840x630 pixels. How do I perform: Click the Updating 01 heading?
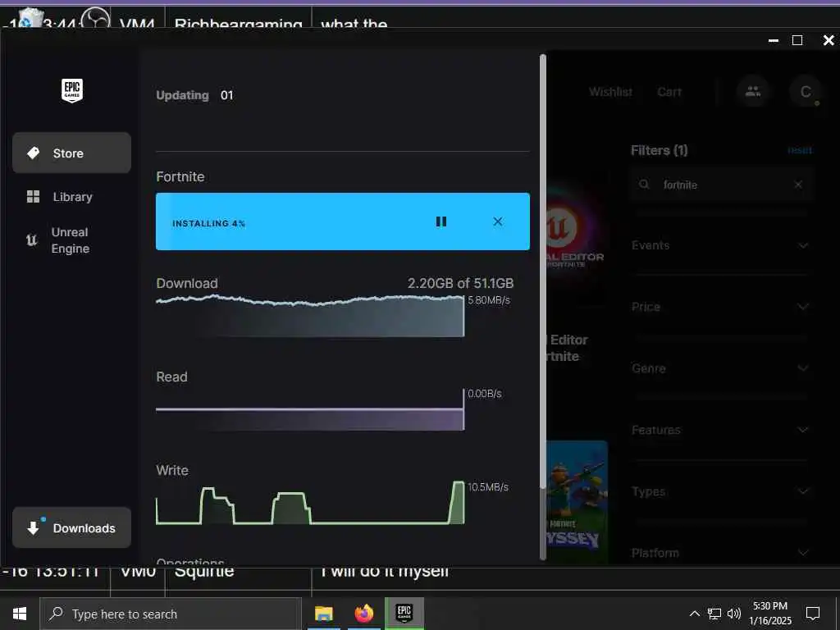(194, 95)
